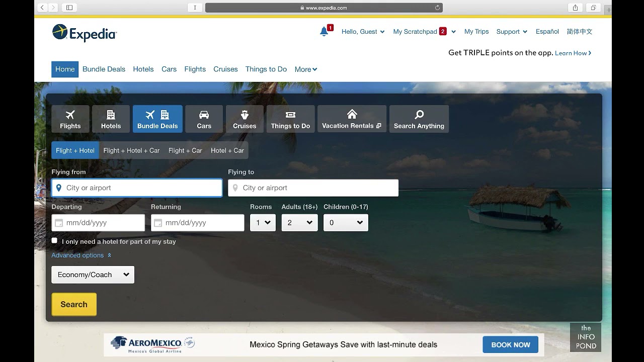
Task: Click the Returning calendar icon
Action: (x=158, y=223)
